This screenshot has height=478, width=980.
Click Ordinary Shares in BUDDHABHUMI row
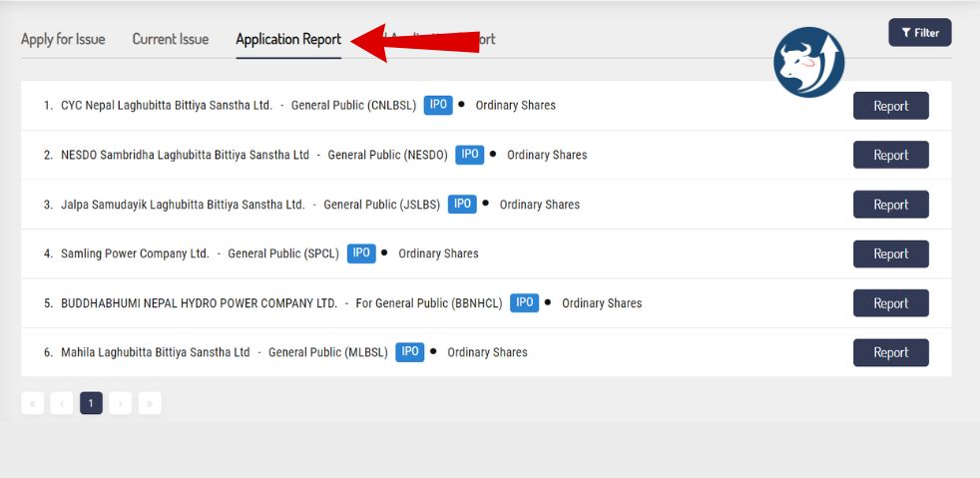coord(602,303)
